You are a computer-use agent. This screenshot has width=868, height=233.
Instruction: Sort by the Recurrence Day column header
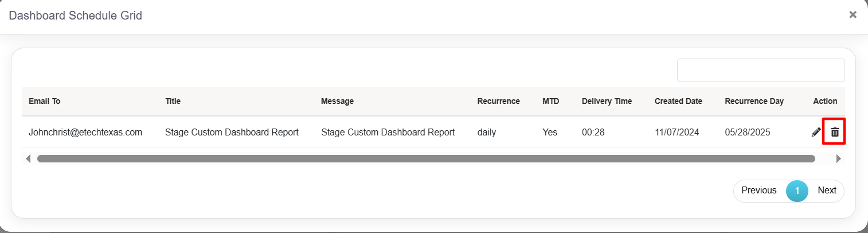click(x=754, y=101)
